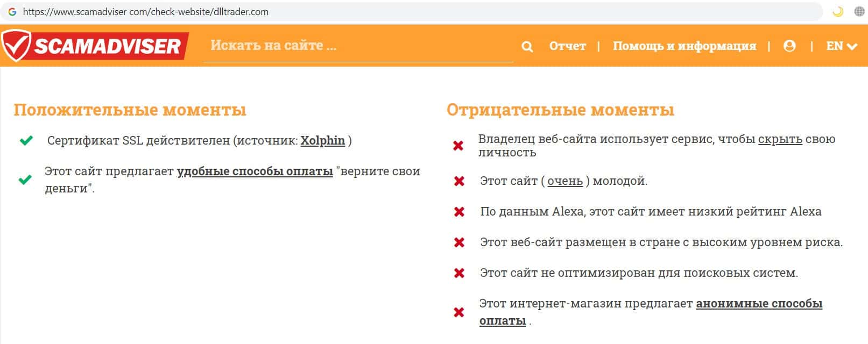The image size is (868, 344).
Task: Click green check next to payment methods line
Action: (25, 180)
